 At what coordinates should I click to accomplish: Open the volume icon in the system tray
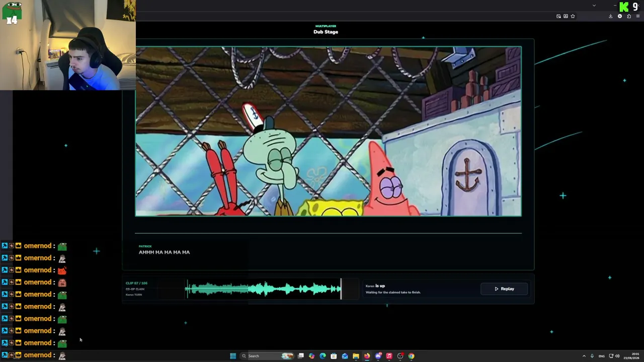click(x=617, y=356)
